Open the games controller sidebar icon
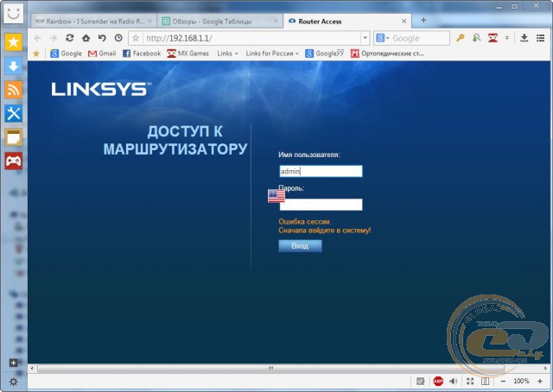This screenshot has width=553, height=392. click(x=14, y=161)
